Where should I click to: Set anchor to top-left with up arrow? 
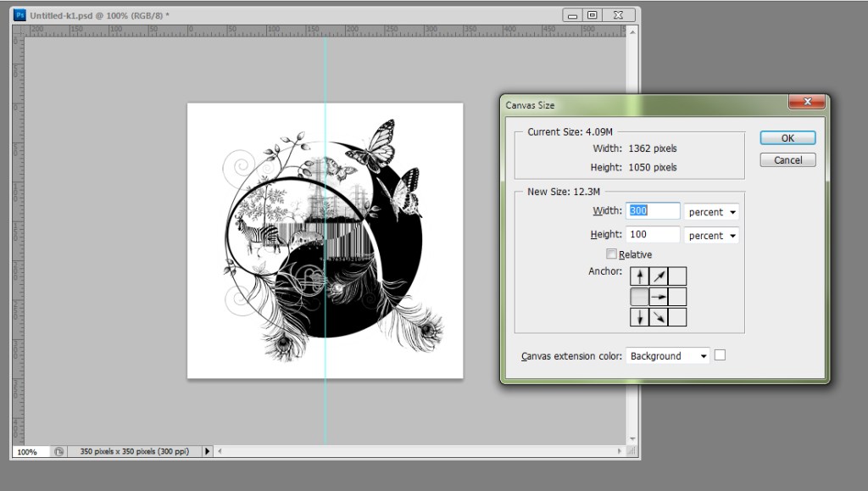click(x=640, y=276)
